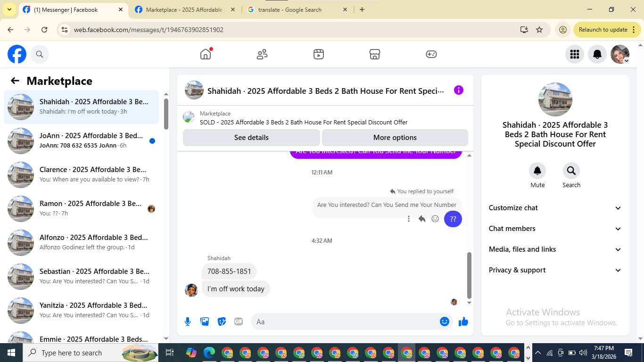Reply to the quoted message arrow icon
644x362 pixels.
point(422,219)
